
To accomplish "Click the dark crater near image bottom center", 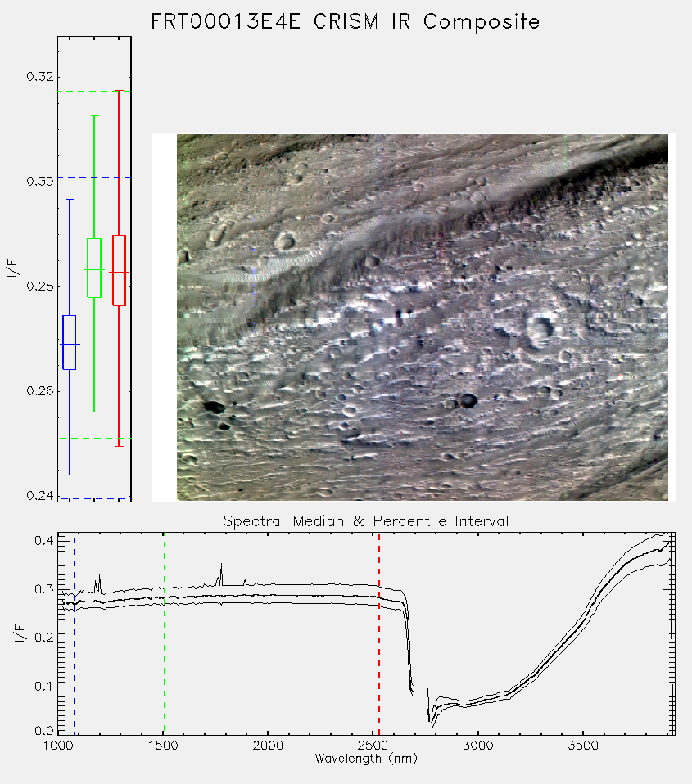I will tap(468, 400).
